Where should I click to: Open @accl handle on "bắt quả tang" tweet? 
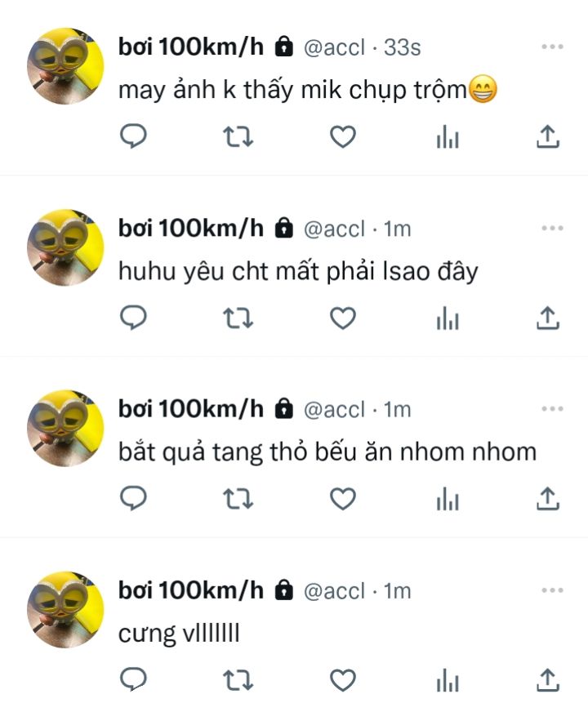[x=334, y=409]
